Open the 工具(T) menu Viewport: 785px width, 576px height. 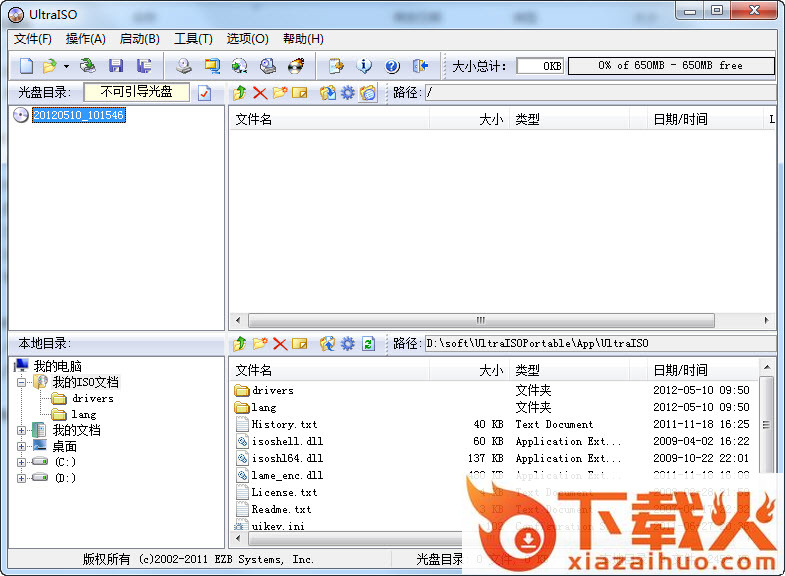(192, 39)
